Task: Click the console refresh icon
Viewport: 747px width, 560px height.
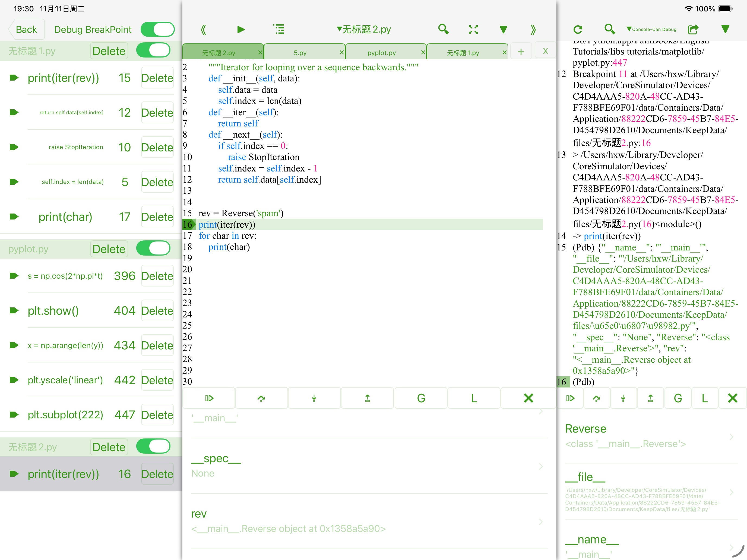Action: click(x=578, y=29)
